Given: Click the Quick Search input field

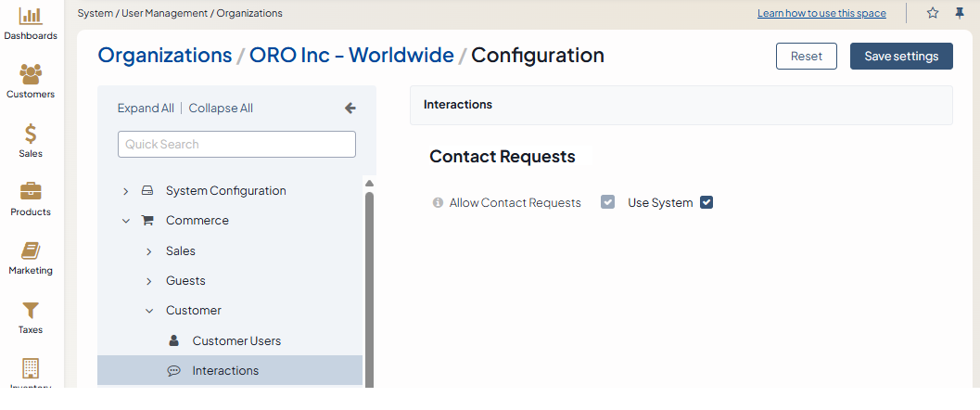Looking at the screenshot, I should click(236, 144).
